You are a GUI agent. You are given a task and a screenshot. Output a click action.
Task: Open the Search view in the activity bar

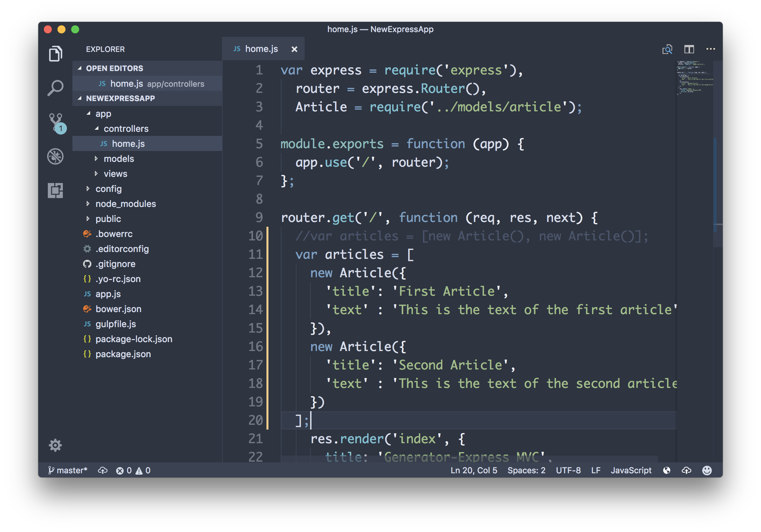click(x=55, y=88)
